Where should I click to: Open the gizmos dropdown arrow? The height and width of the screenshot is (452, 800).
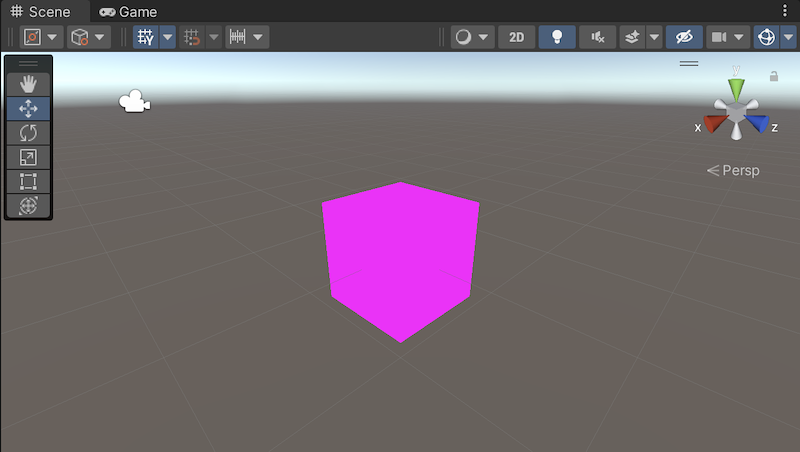(789, 37)
